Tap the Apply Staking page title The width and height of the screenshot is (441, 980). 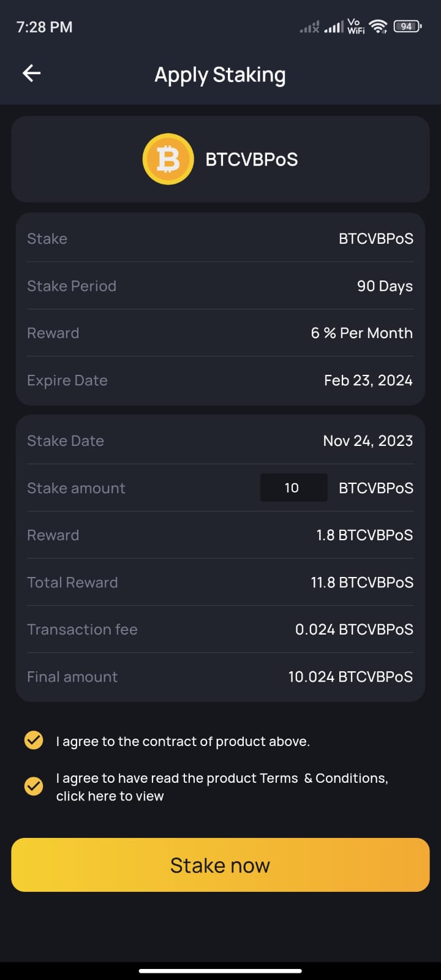[x=220, y=75]
